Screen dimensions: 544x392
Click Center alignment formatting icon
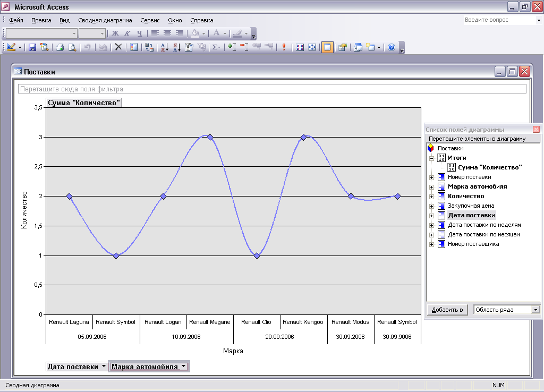(x=167, y=33)
